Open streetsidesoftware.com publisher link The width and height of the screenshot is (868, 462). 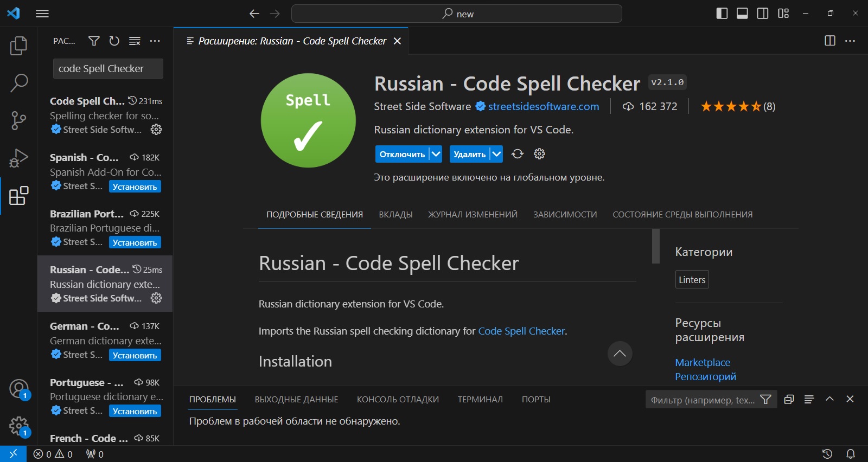(x=544, y=106)
